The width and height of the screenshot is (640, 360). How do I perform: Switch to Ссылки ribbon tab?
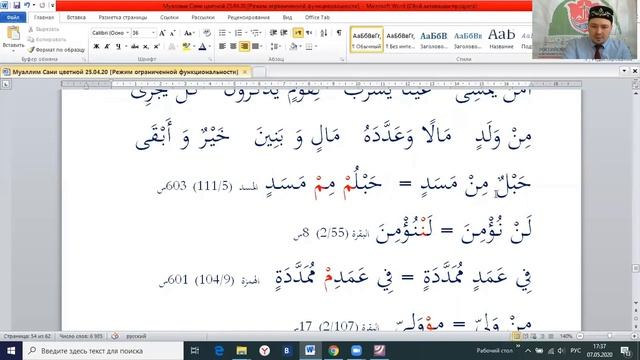(169, 18)
